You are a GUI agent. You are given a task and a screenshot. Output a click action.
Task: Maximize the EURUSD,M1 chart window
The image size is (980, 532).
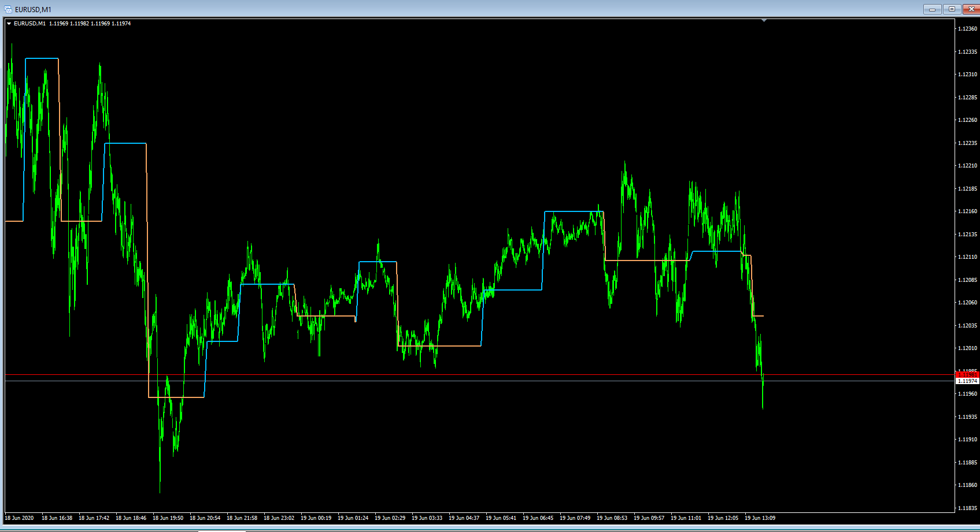952,9
